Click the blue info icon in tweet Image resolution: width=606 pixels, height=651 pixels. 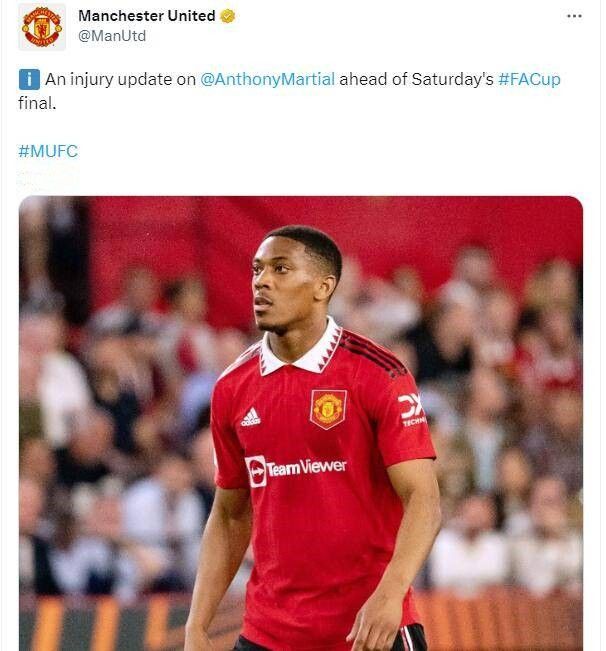pos(29,80)
